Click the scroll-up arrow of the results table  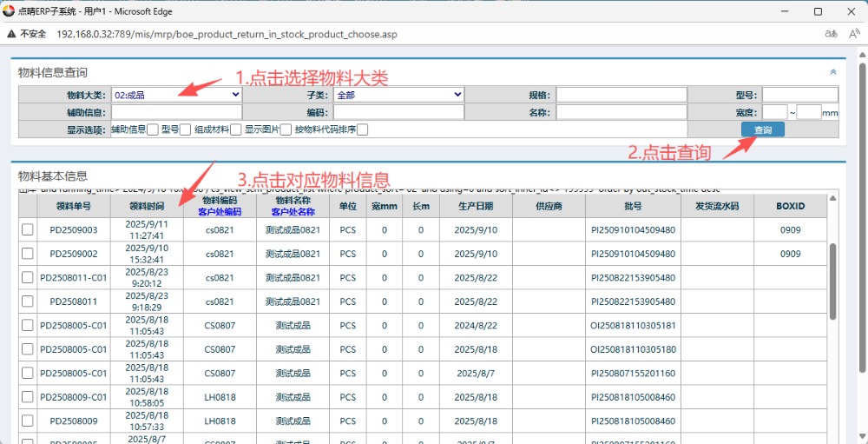coord(833,198)
